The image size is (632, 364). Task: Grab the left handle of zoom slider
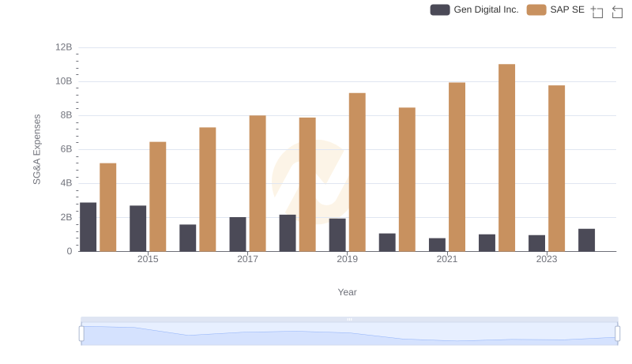click(81, 334)
